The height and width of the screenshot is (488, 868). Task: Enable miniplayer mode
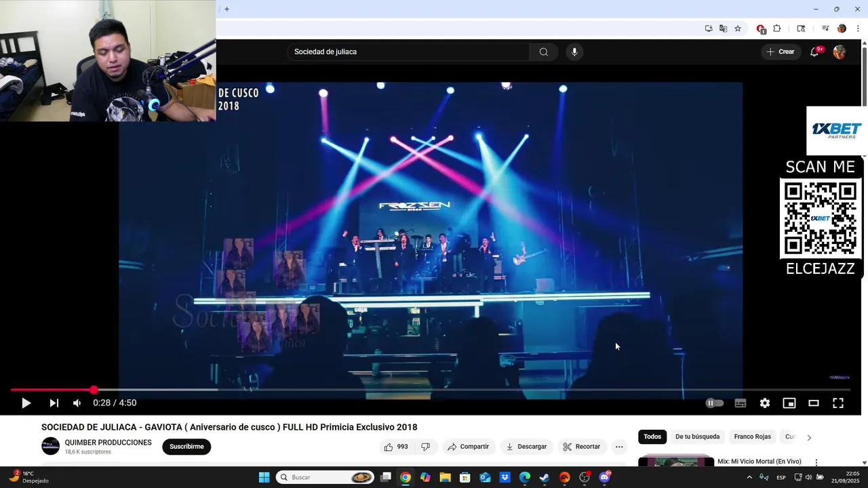point(789,403)
